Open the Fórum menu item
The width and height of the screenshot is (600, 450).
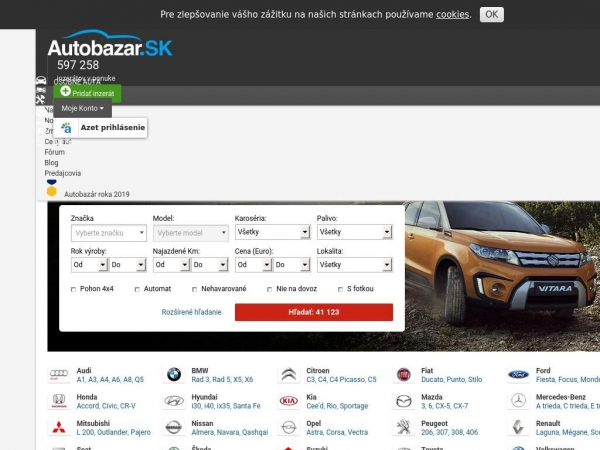[54, 152]
